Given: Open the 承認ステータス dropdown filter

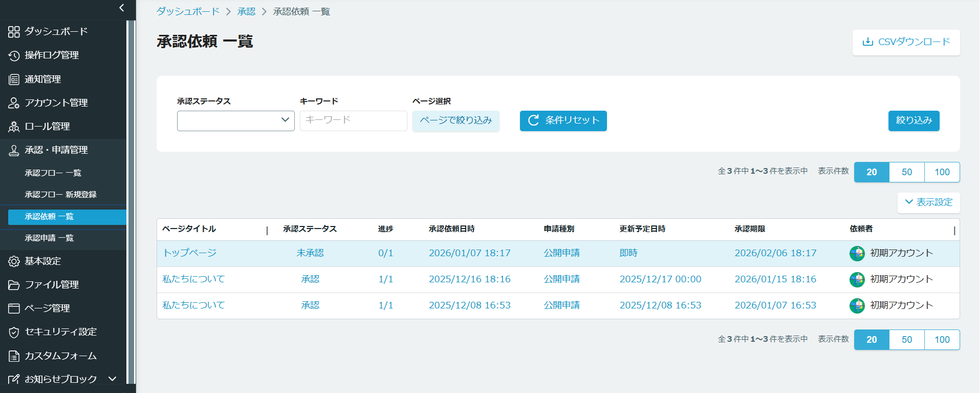Looking at the screenshot, I should click(x=235, y=121).
